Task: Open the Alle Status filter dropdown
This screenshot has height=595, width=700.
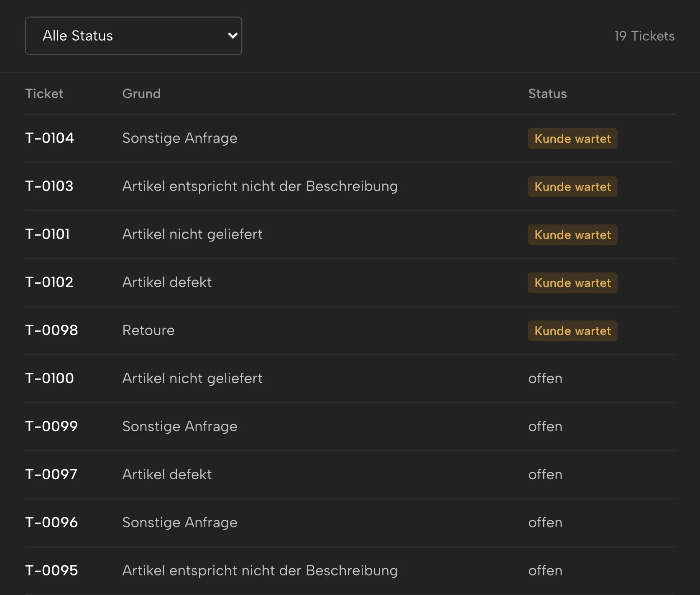Action: pos(133,36)
